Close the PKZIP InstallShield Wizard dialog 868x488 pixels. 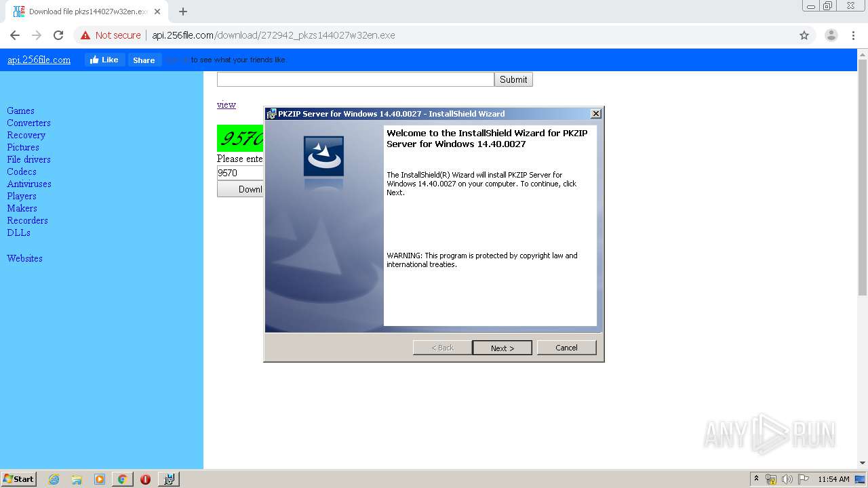coord(595,114)
